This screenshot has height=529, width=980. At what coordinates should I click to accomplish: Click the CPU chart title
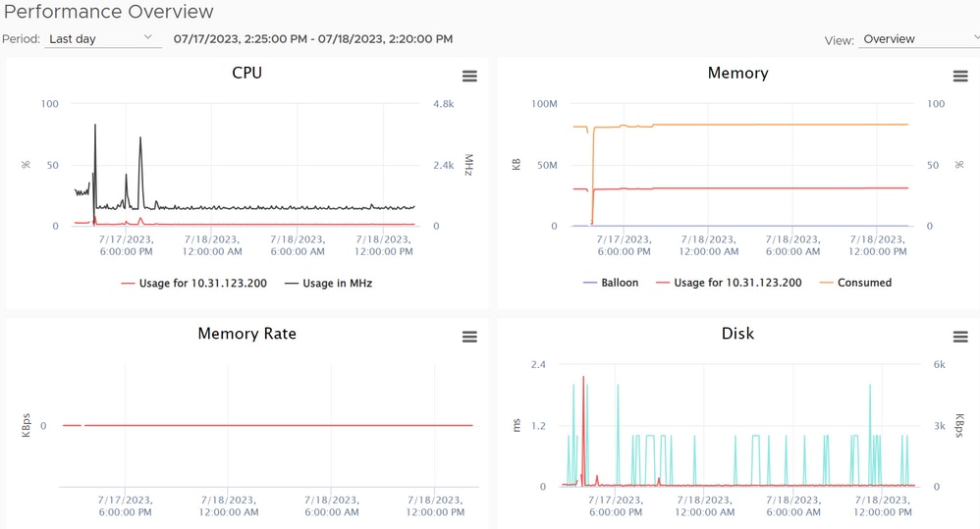246,73
